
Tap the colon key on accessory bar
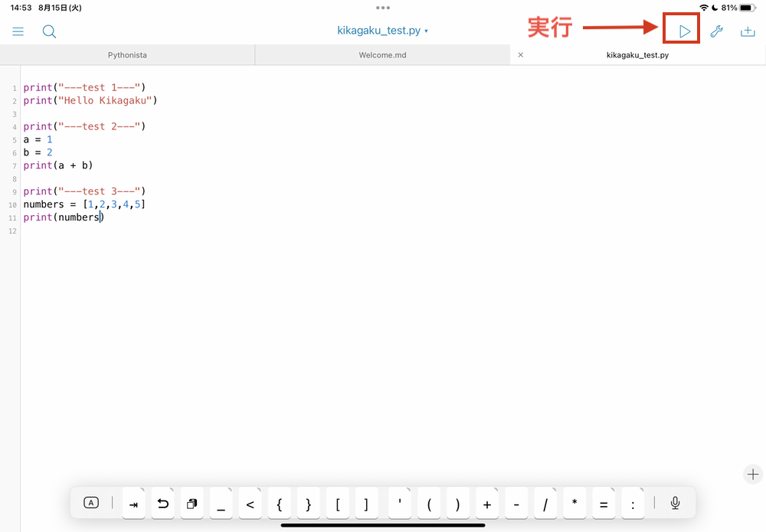point(633,503)
